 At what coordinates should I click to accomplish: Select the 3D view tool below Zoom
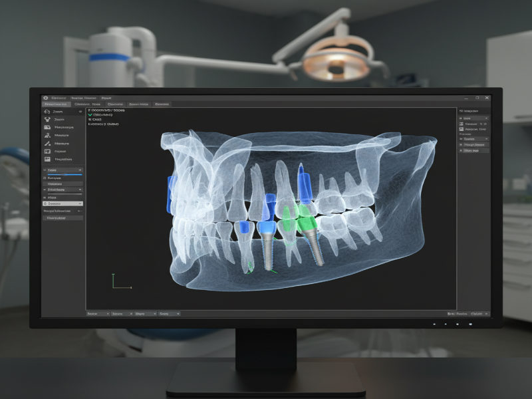point(61,120)
